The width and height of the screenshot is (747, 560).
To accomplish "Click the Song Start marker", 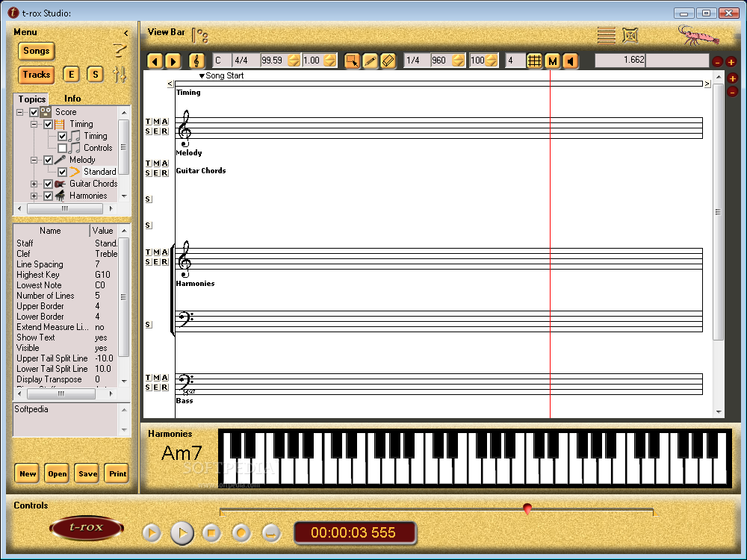I will coord(222,75).
